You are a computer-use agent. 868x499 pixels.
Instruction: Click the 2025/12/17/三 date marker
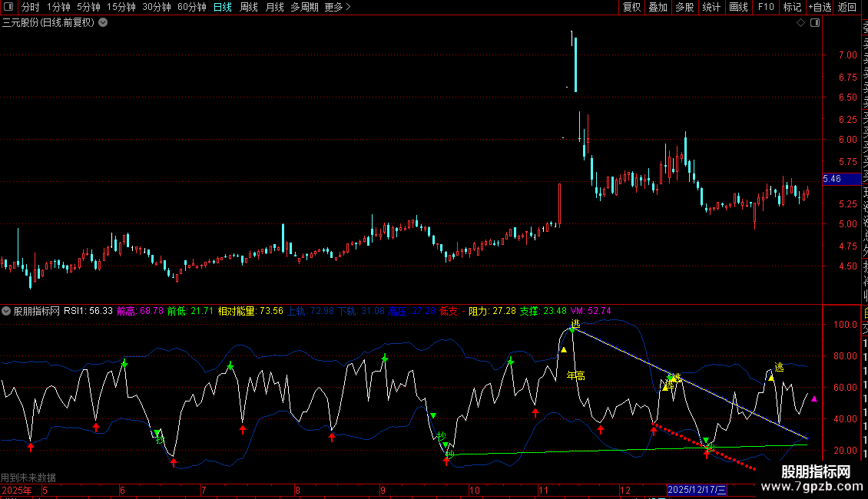pos(697,490)
